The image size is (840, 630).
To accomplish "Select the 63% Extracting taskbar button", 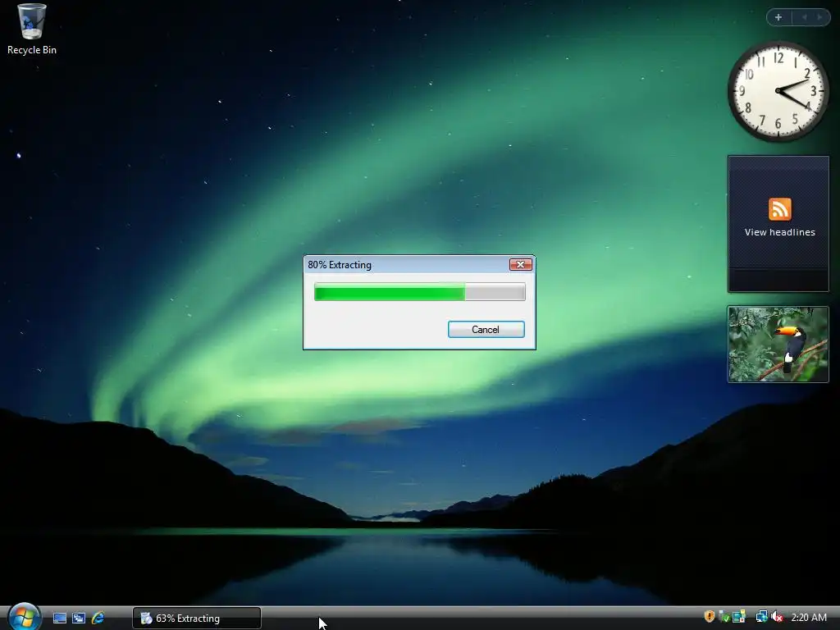I will pyautogui.click(x=197, y=619).
